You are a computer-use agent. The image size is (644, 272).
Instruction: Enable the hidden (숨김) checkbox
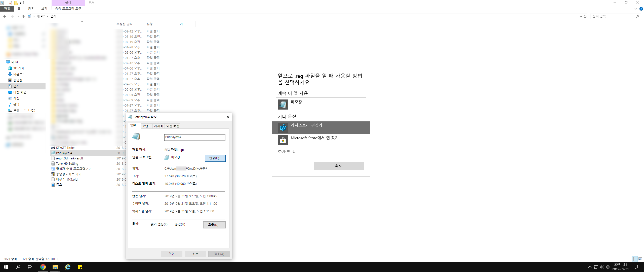[x=172, y=224]
